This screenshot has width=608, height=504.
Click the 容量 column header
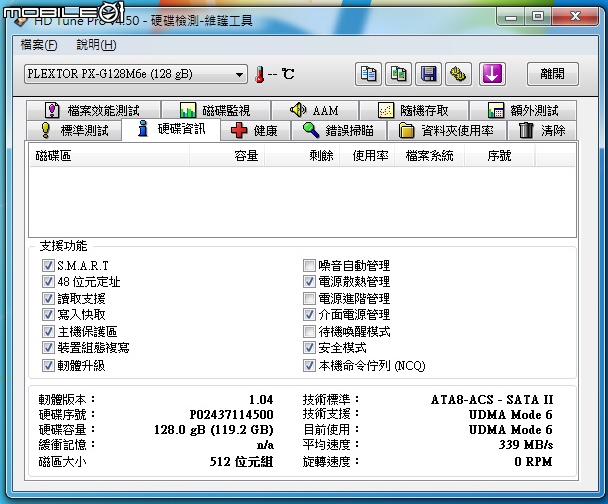(x=227, y=156)
